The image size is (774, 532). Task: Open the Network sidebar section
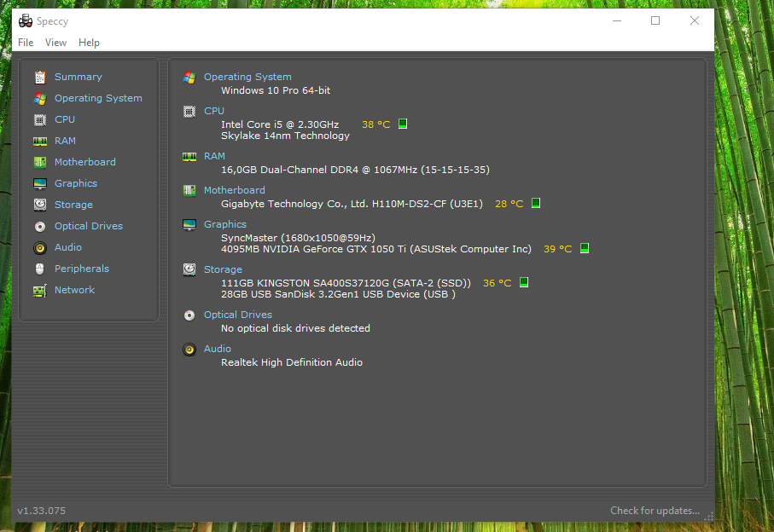click(74, 290)
